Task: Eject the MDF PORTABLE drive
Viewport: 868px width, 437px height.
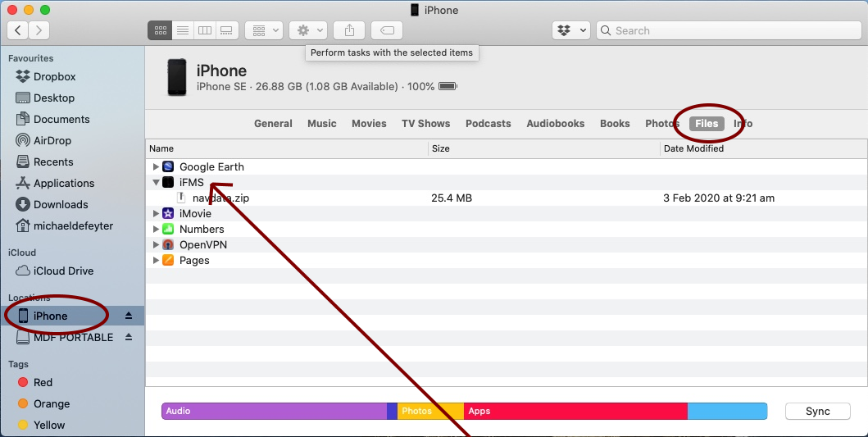Action: click(x=129, y=337)
